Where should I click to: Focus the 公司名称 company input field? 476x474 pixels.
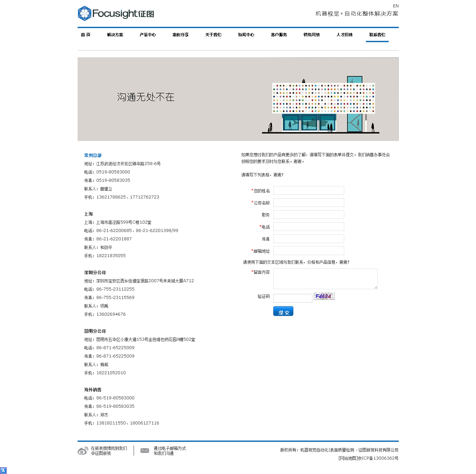308,203
